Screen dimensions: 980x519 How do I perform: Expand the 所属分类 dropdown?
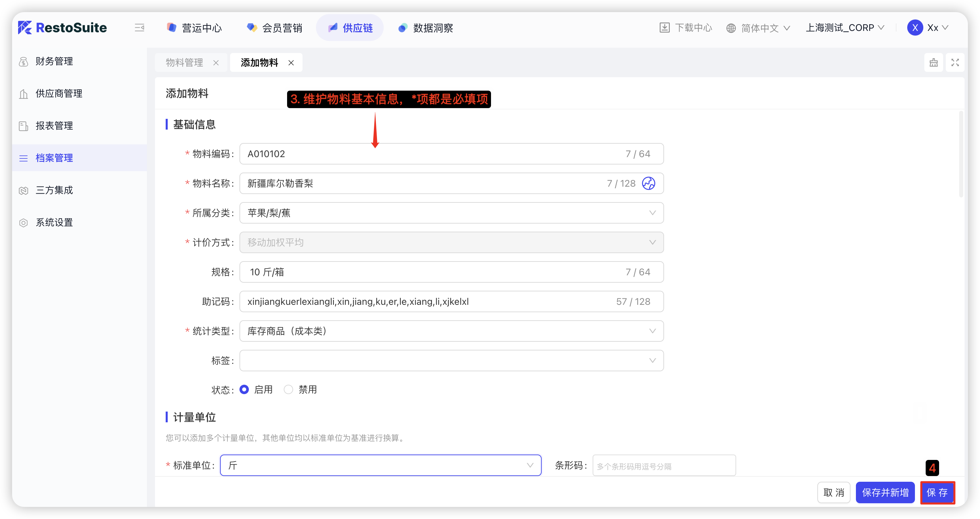coord(451,213)
